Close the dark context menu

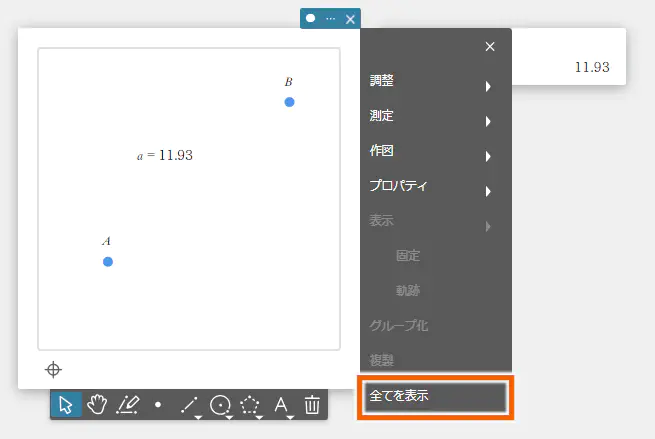(490, 46)
